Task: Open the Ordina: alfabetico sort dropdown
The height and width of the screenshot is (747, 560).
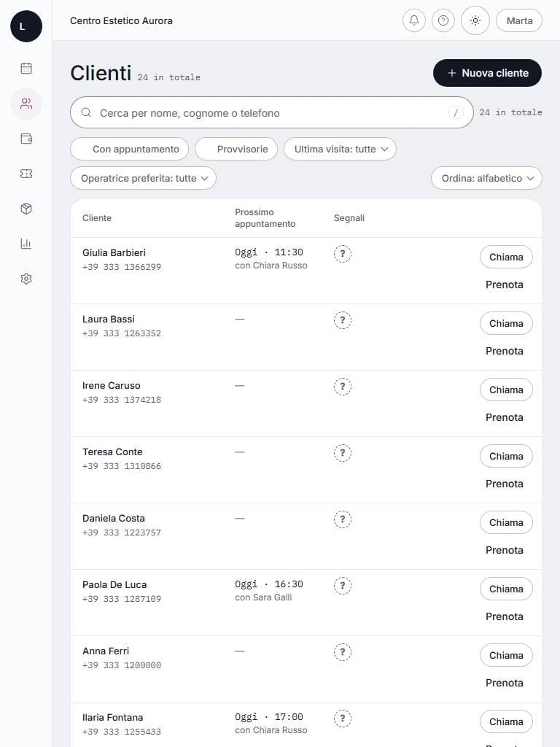Action: point(486,178)
